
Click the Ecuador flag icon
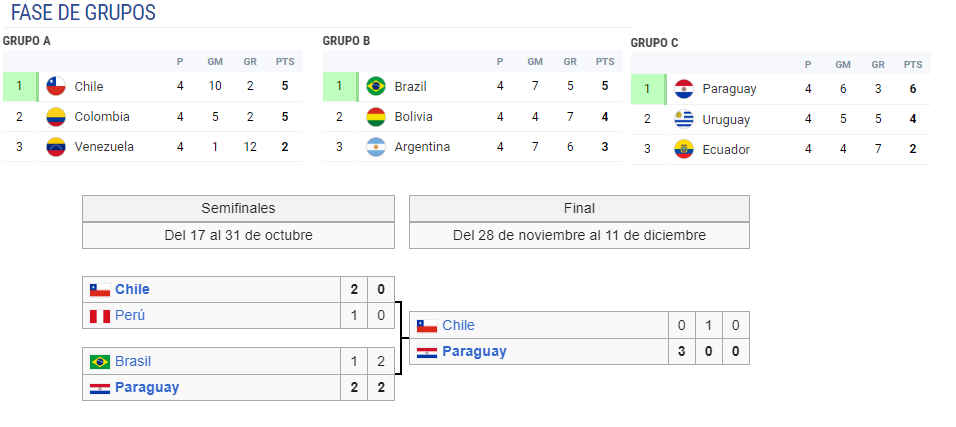684,149
